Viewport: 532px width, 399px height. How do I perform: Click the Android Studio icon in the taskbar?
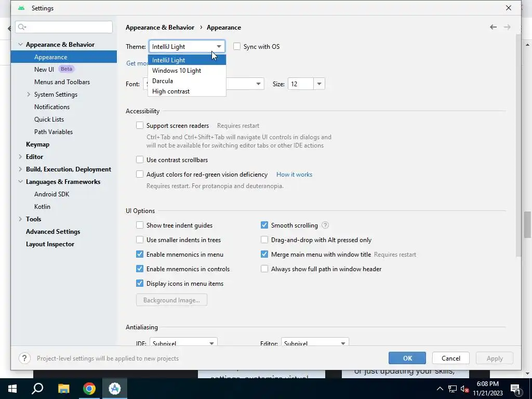pos(115,389)
